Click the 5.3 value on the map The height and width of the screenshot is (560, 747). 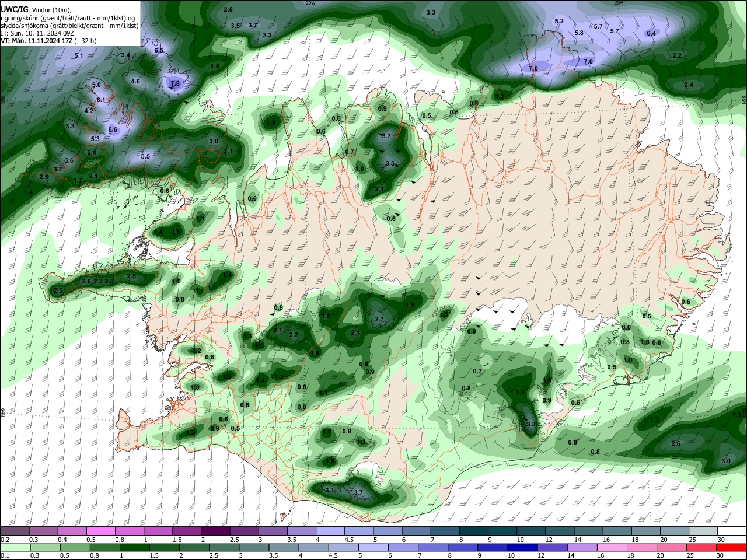95,139
